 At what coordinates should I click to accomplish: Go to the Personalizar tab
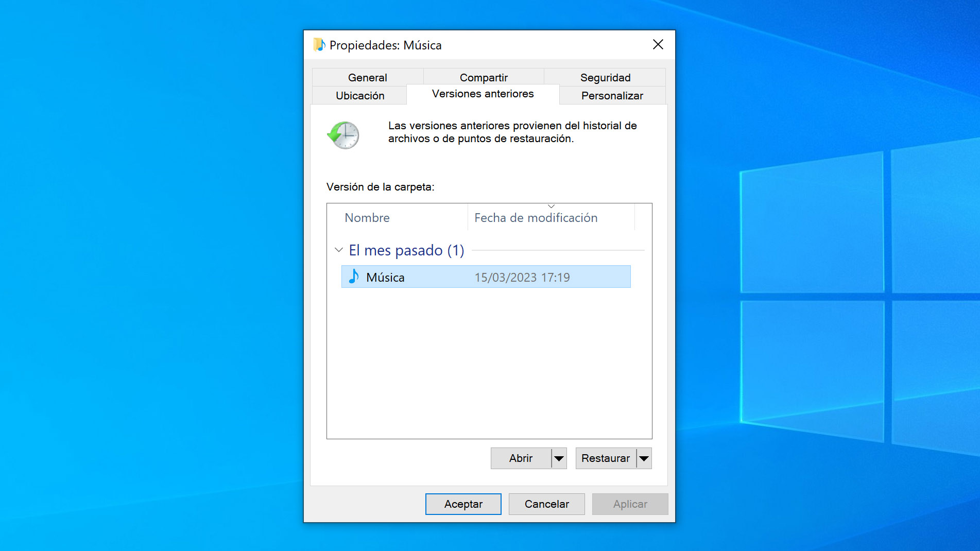coord(612,95)
